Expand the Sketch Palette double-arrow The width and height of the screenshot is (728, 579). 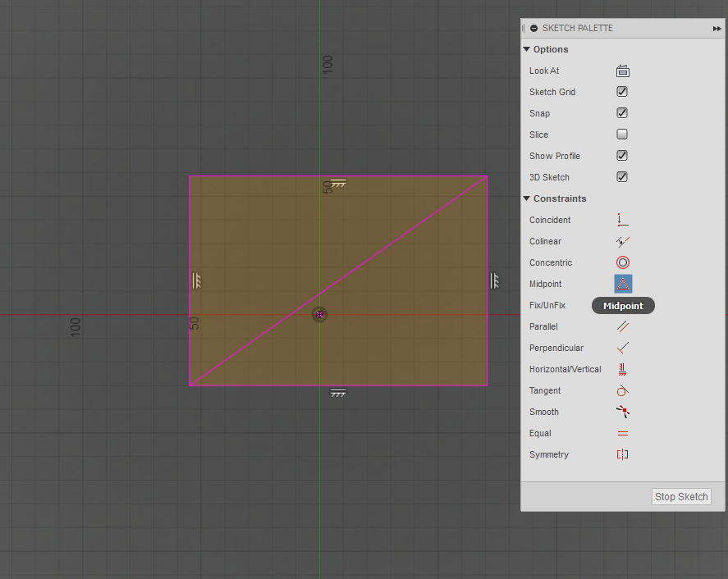717,29
